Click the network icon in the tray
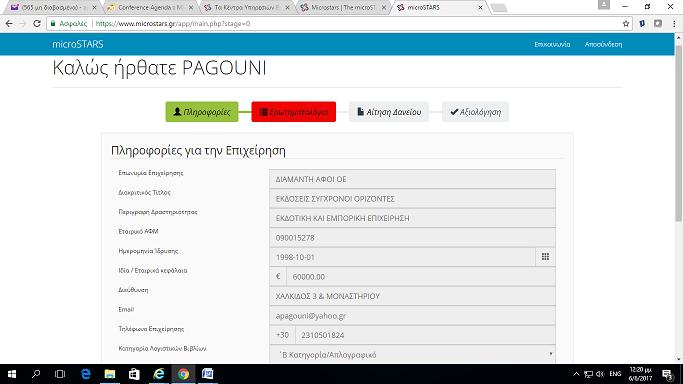The image size is (683, 384). (588, 374)
